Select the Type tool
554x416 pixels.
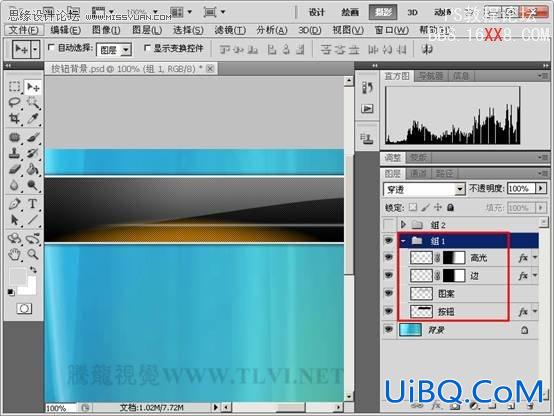[x=33, y=204]
